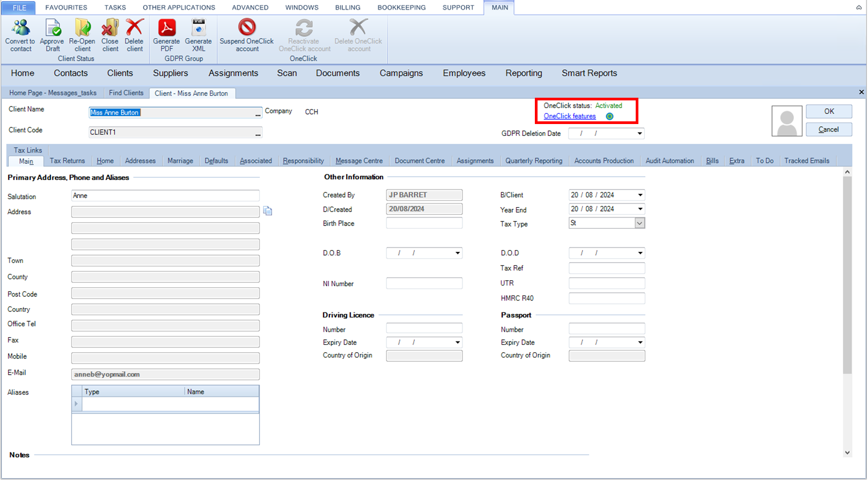868x480 pixels.
Task: Open the GDPR Deletion Date dropdown
Action: (639, 134)
